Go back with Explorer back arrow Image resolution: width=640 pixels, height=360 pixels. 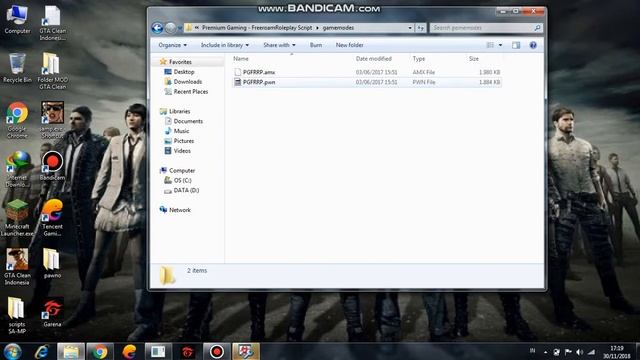pos(157,28)
